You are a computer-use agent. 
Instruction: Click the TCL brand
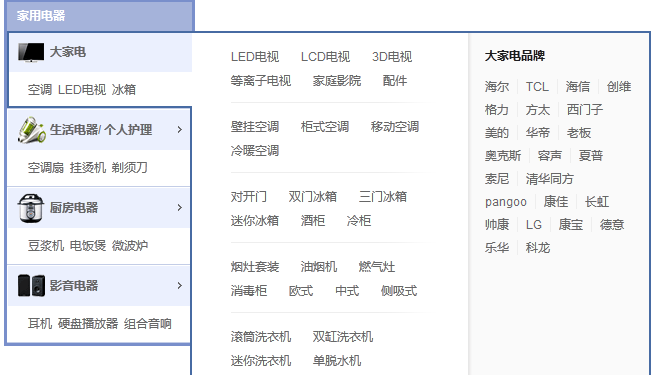click(x=537, y=87)
